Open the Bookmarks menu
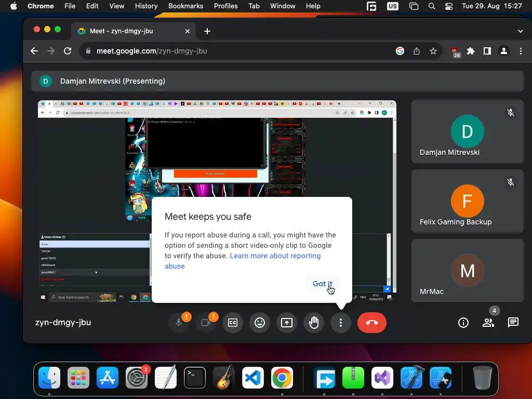The height and width of the screenshot is (399, 532). pos(185,6)
